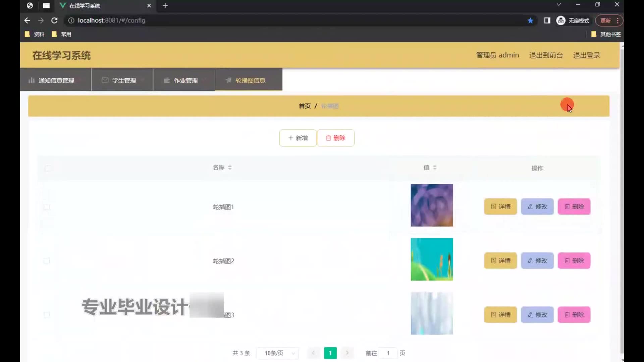The image size is (644, 362).
Task: Click the browser back arrow
Action: point(28,20)
